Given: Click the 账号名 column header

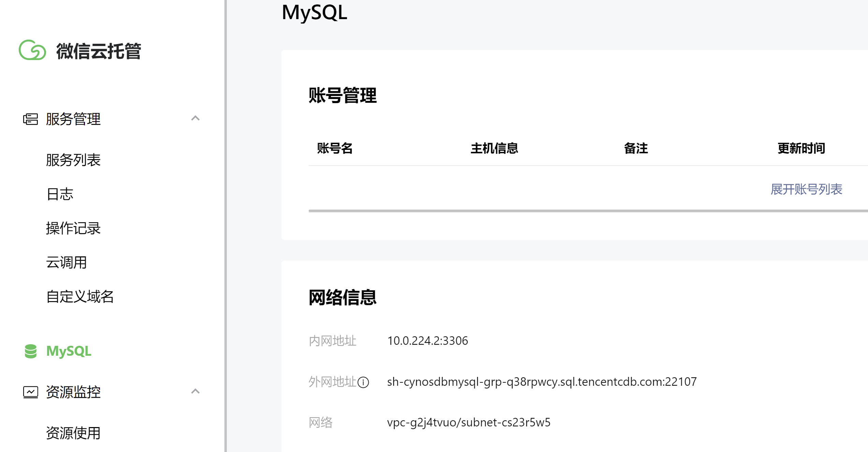Looking at the screenshot, I should pos(335,149).
